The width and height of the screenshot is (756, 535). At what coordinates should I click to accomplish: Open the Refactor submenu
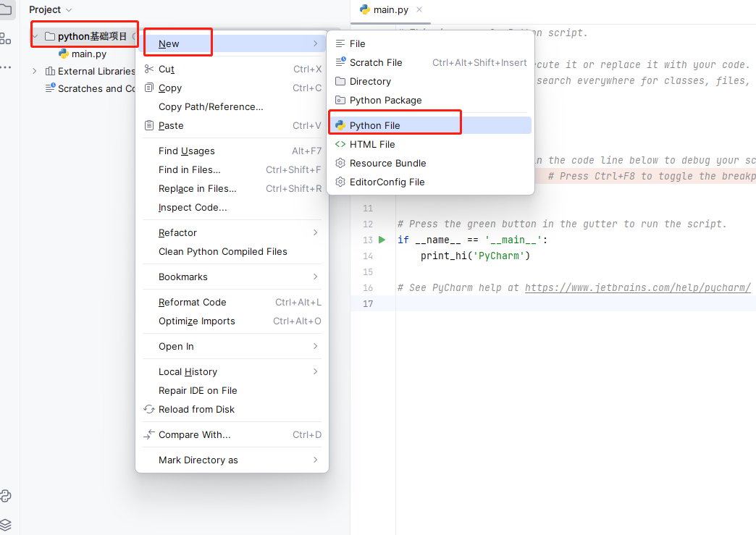(232, 233)
